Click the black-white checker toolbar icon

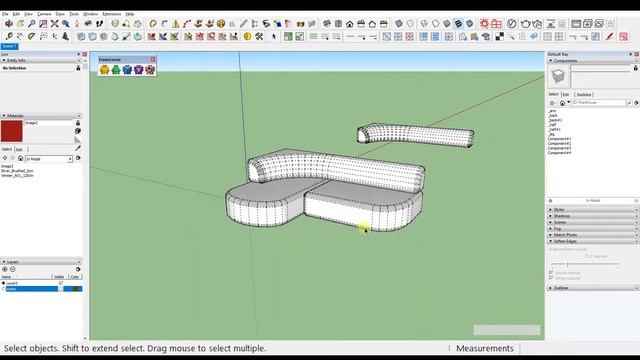pos(500,36)
